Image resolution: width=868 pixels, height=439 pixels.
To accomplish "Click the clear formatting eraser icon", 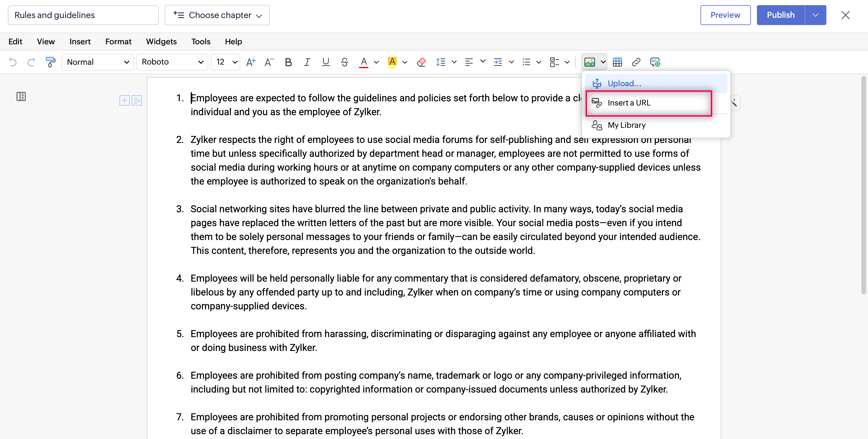I will (x=421, y=62).
